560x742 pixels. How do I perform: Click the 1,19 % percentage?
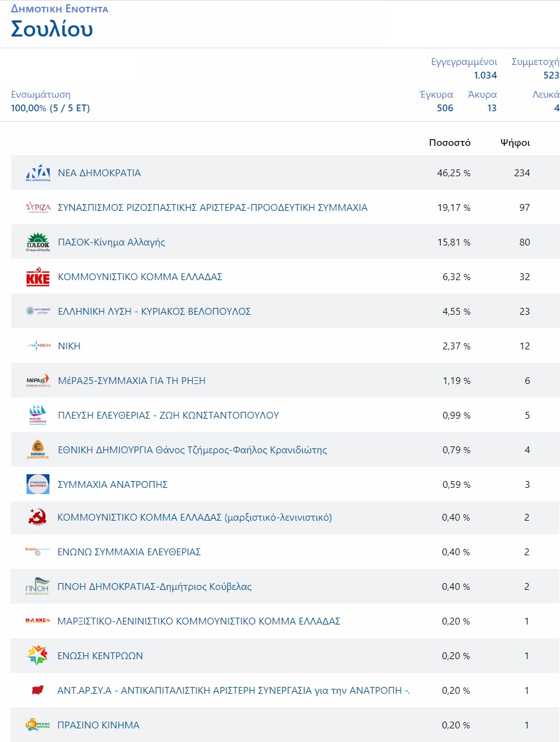click(456, 381)
